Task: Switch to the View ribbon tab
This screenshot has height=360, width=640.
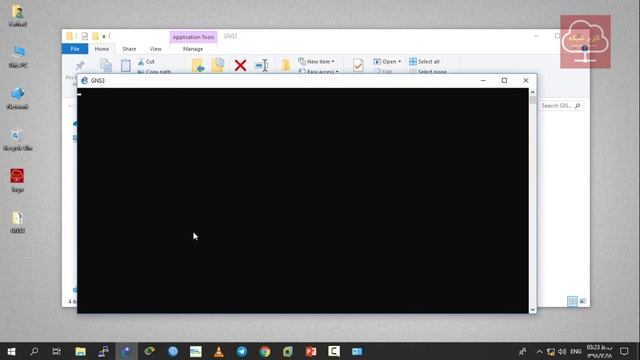Action: pos(156,49)
